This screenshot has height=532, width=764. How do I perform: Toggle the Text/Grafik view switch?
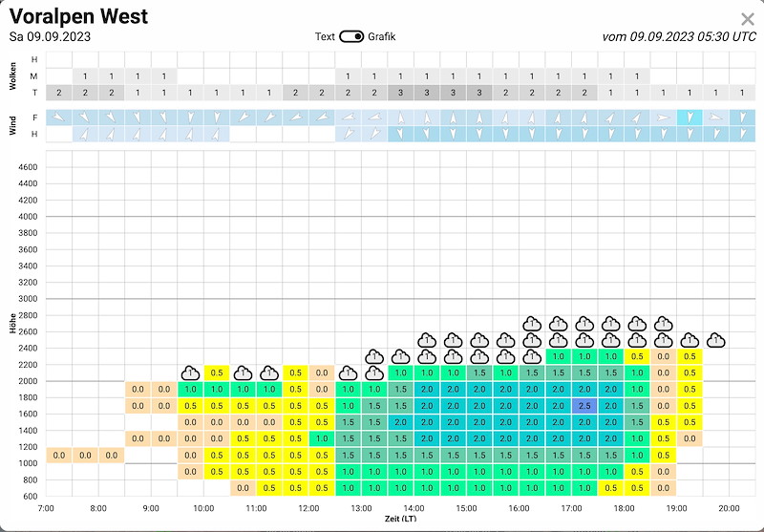(x=351, y=36)
